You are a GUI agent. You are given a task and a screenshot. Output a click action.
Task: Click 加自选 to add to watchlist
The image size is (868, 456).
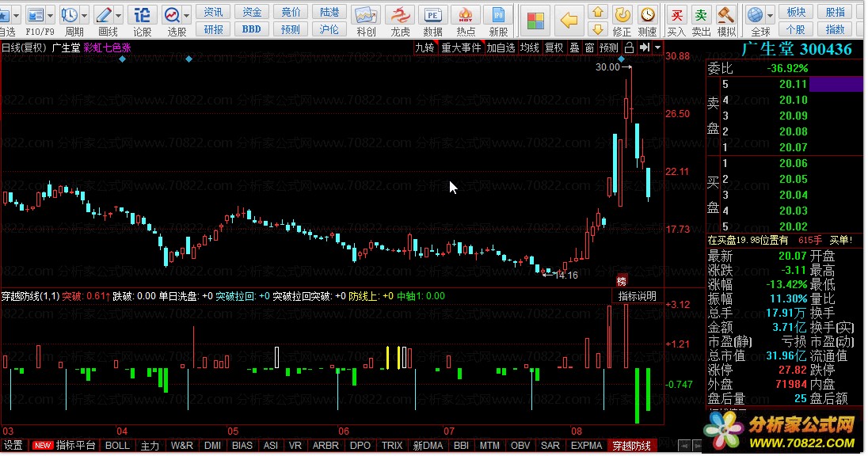(501, 48)
